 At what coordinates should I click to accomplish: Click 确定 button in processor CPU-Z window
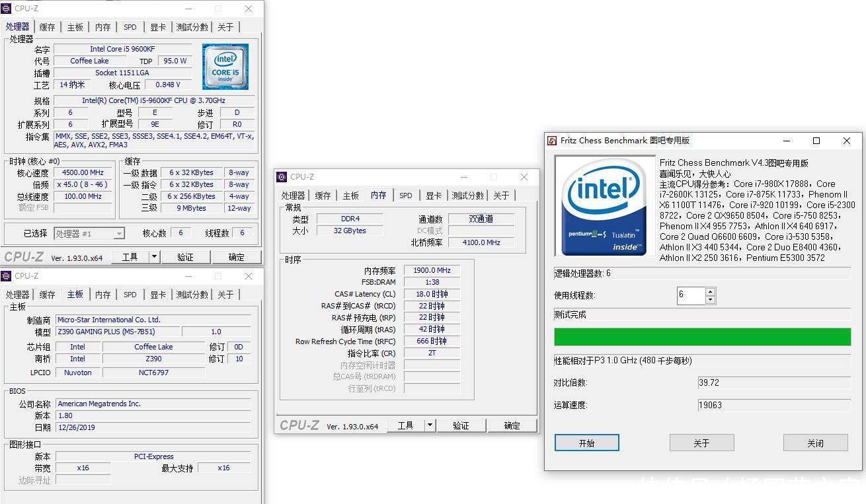point(237,257)
